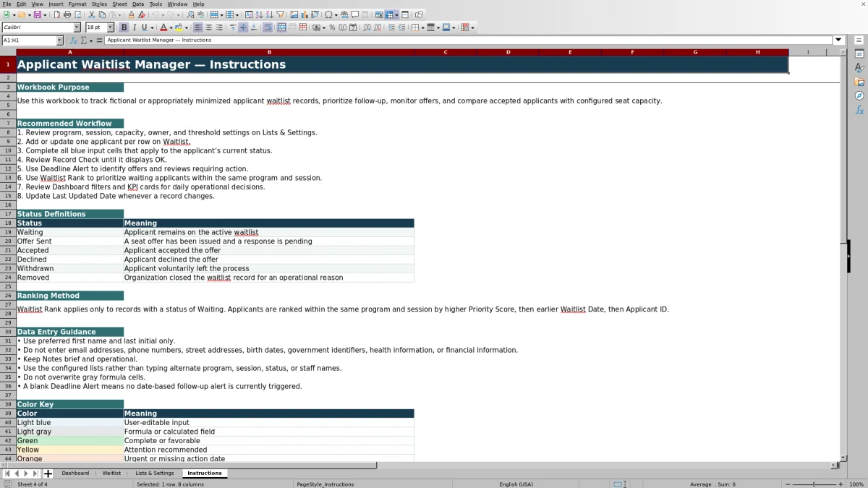Click the Function Wizard fx icon
Screen dimensions: 868x488
pos(74,40)
